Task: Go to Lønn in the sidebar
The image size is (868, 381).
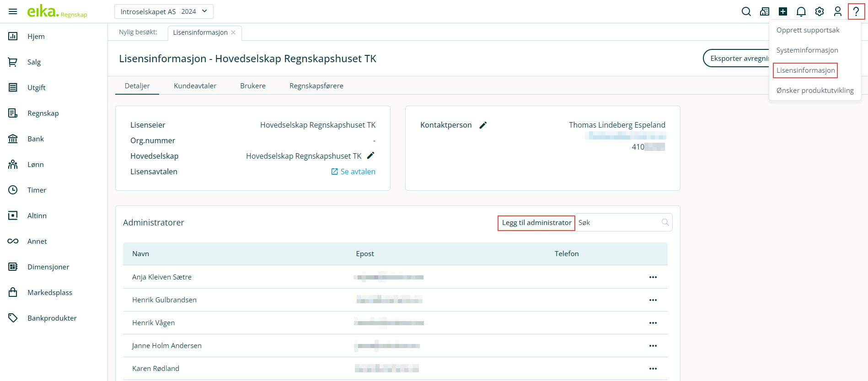Action: coord(35,165)
